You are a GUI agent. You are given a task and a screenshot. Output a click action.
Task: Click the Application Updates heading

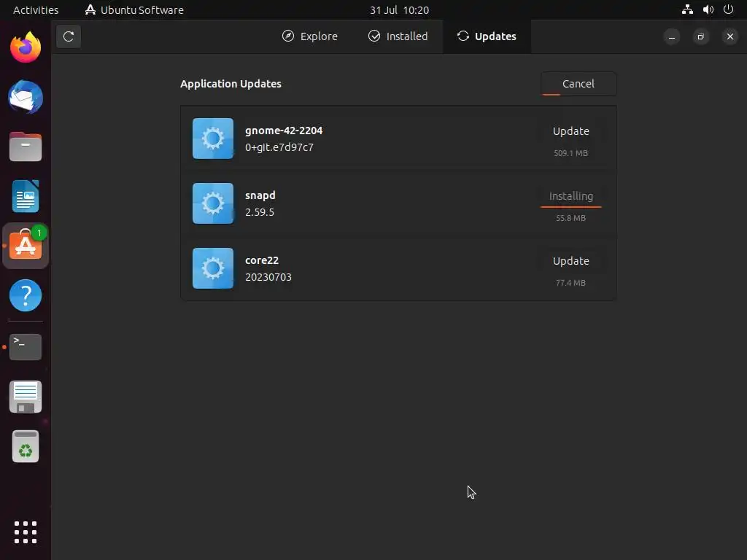[231, 84]
